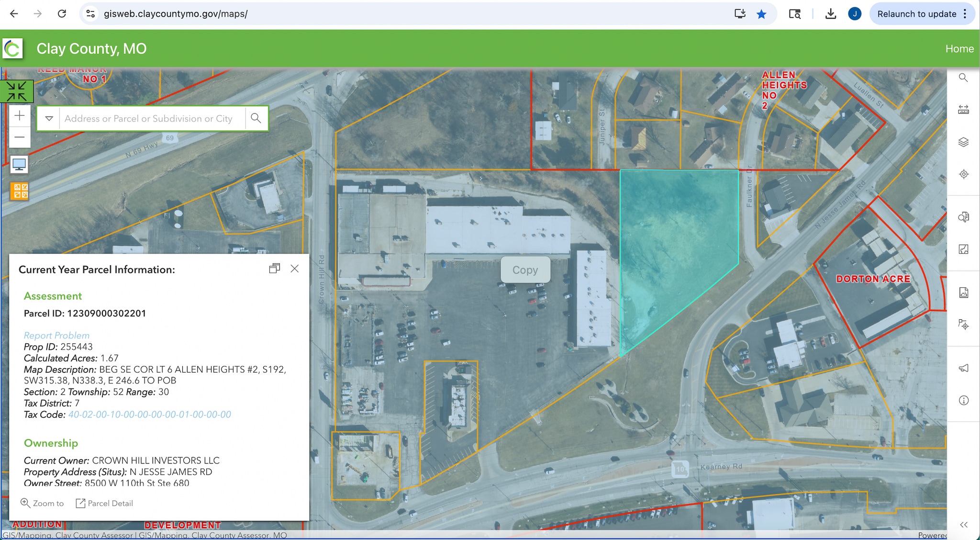Screen dimensions: 980x540
Task: Expand the search source dropdown arrow
Action: click(x=49, y=118)
